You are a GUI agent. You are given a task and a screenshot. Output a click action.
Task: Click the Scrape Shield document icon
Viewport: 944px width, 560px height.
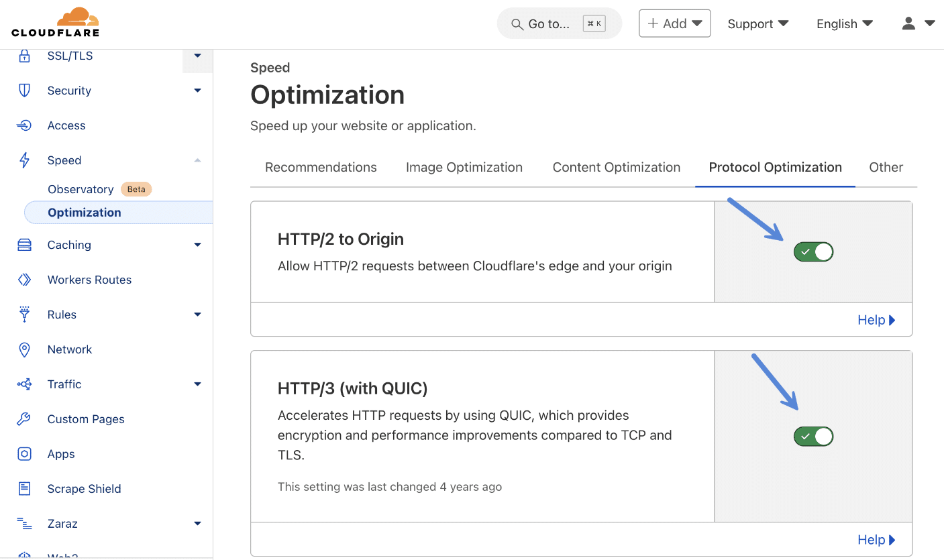(x=24, y=488)
